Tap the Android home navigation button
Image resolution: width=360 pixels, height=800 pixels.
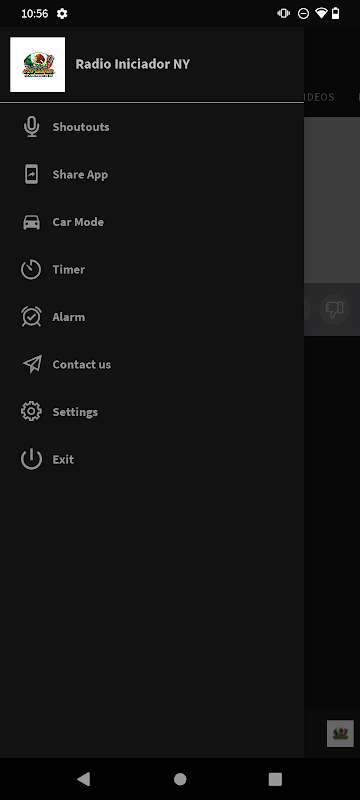tap(180, 779)
